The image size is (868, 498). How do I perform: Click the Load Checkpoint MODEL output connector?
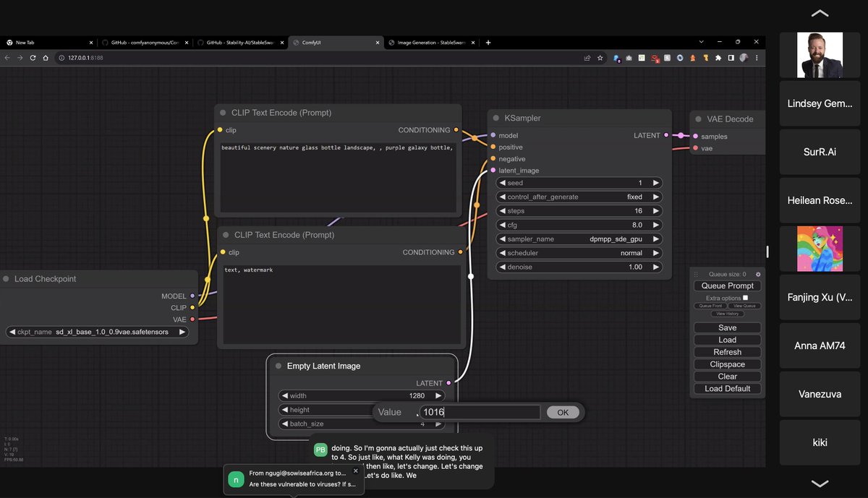192,296
